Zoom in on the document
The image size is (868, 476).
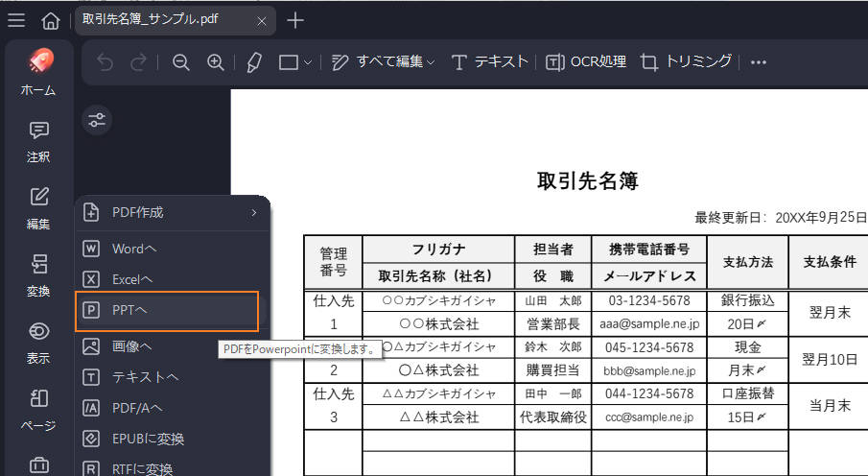216,62
